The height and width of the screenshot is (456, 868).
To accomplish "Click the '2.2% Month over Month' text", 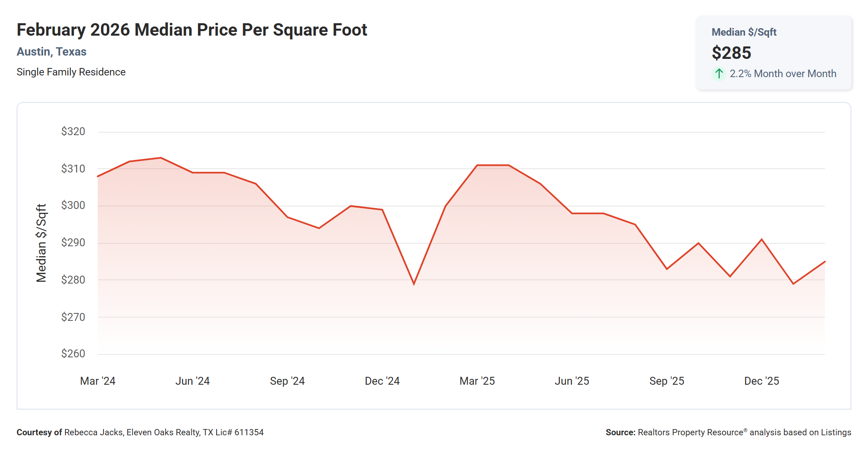I will pyautogui.click(x=783, y=74).
